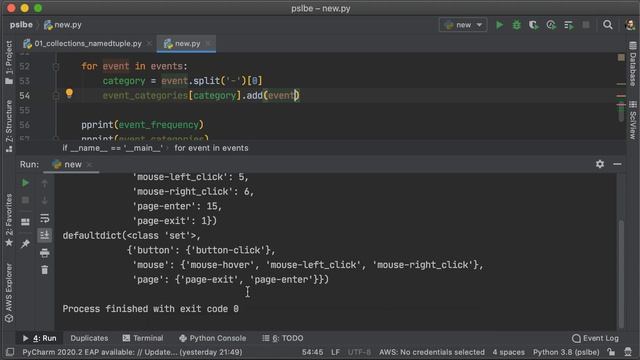The image size is (640, 360).
Task: Open the user avatar icon
Action: 630,25
